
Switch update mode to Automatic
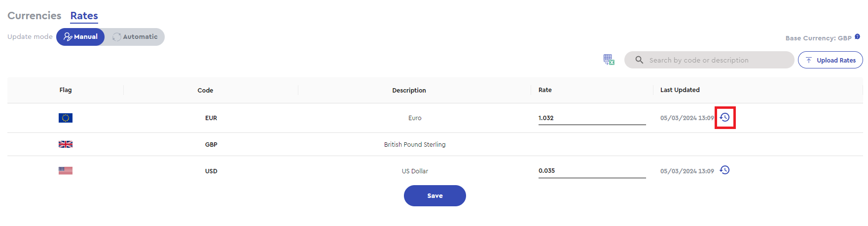(135, 37)
